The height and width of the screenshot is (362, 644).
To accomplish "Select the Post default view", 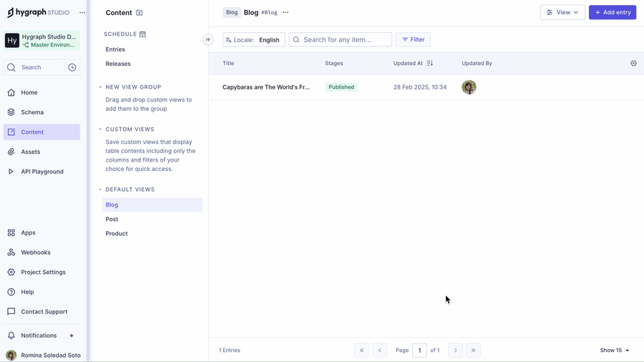I will point(112,219).
